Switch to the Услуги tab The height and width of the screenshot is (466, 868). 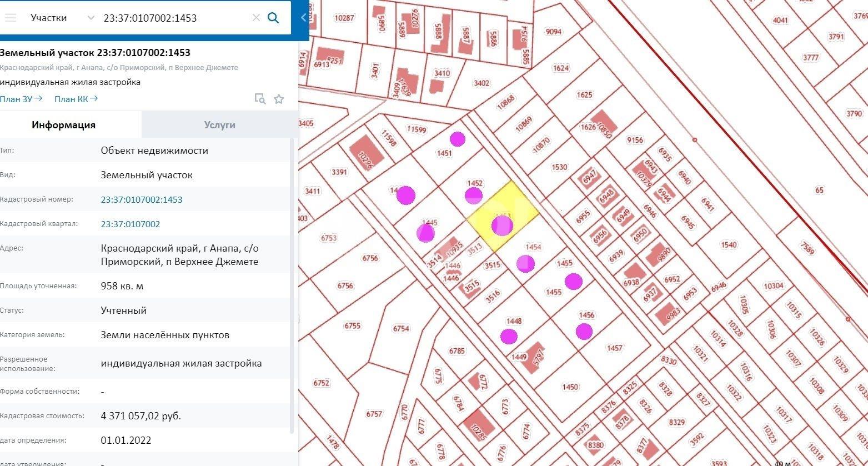coord(219,125)
